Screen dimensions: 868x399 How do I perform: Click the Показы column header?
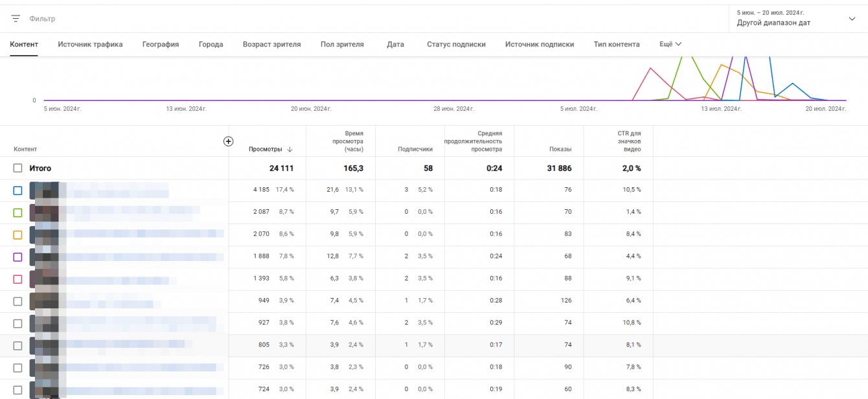pyautogui.click(x=560, y=150)
